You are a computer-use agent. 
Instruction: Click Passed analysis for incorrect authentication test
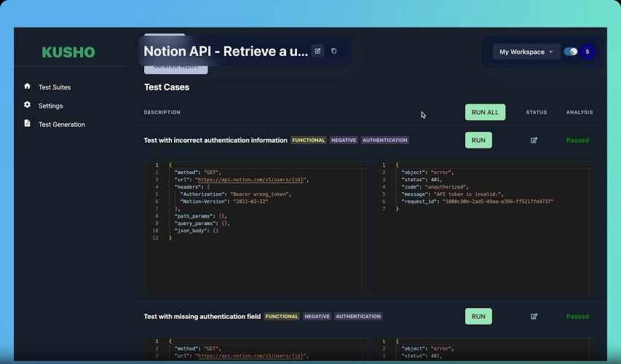577,141
